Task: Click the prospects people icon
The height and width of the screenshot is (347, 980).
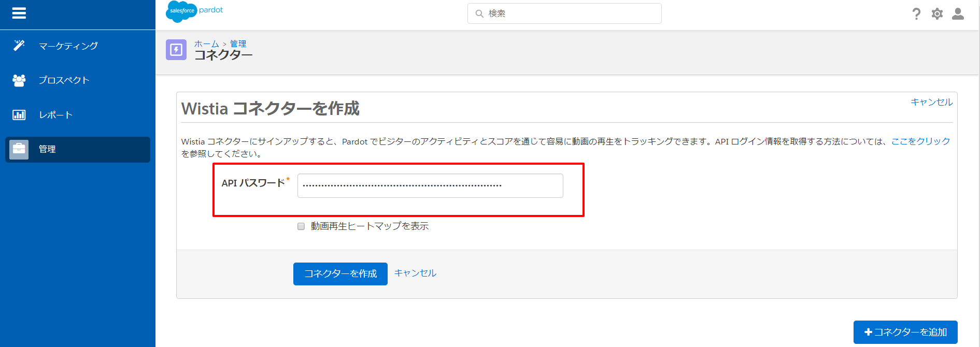Action: 19,80
